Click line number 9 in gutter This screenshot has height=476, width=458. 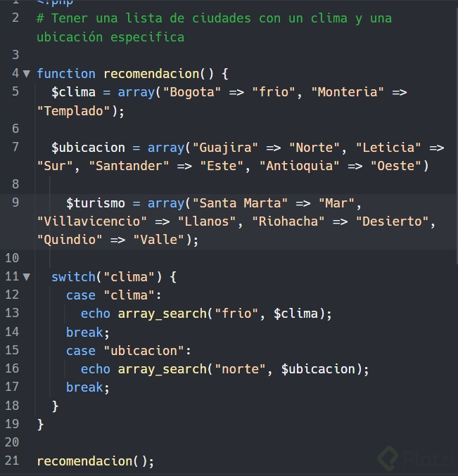click(x=15, y=202)
